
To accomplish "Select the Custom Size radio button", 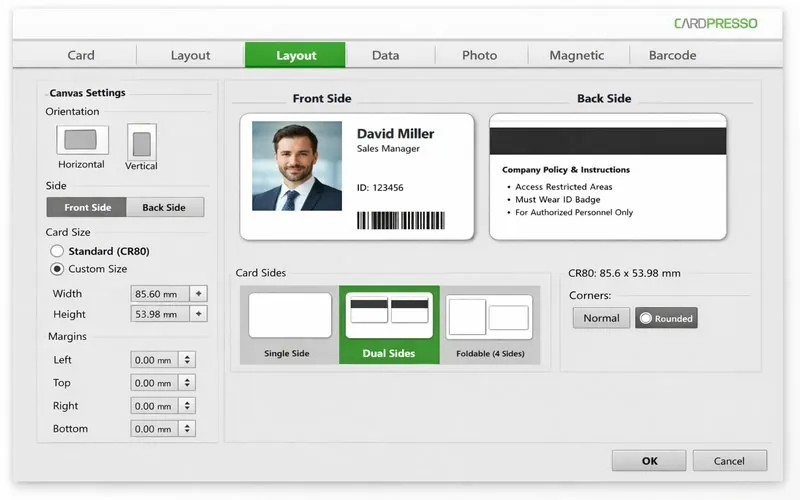I will pos(57,269).
